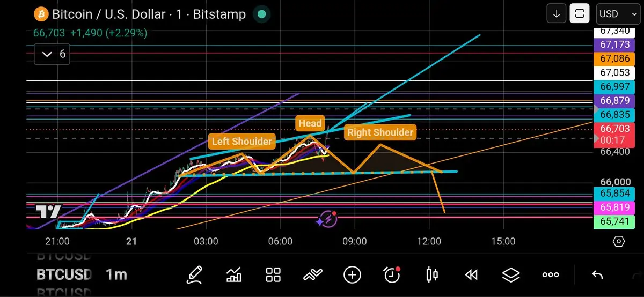This screenshot has height=297, width=644.
Task: Select the Head pattern label
Action: (310, 123)
